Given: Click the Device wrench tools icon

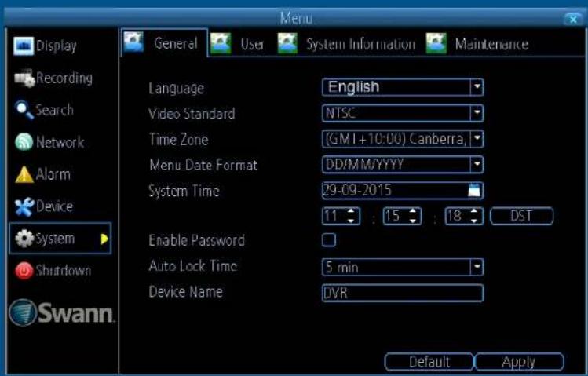Looking at the screenshot, I should coord(24,206).
